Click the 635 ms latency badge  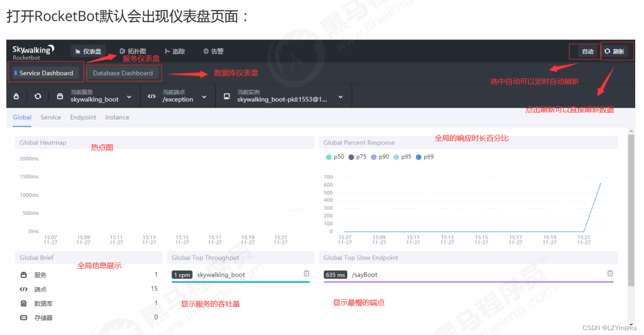pyautogui.click(x=335, y=275)
